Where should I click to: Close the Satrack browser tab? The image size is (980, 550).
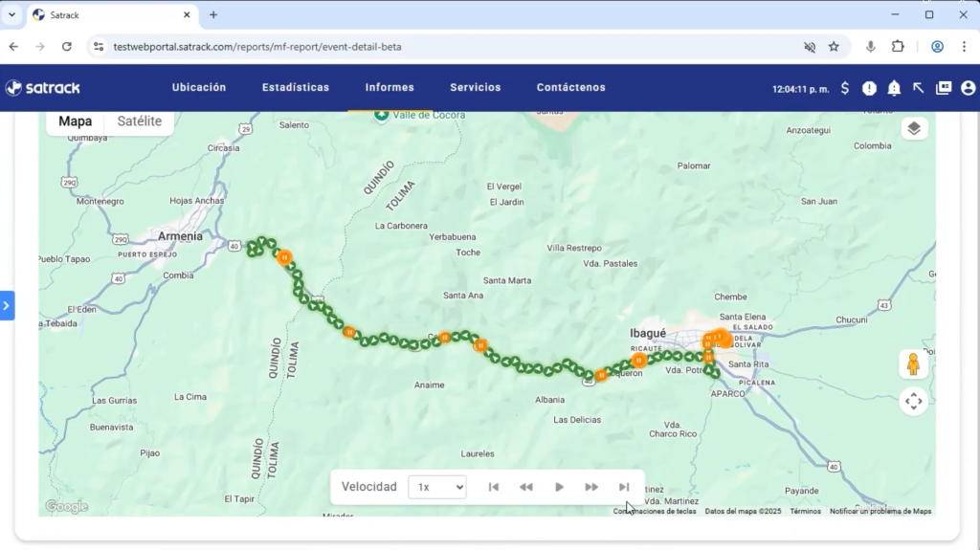point(187,15)
